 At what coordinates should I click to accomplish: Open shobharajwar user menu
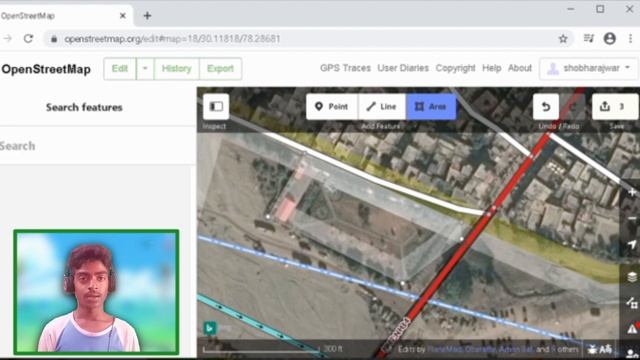pos(588,69)
